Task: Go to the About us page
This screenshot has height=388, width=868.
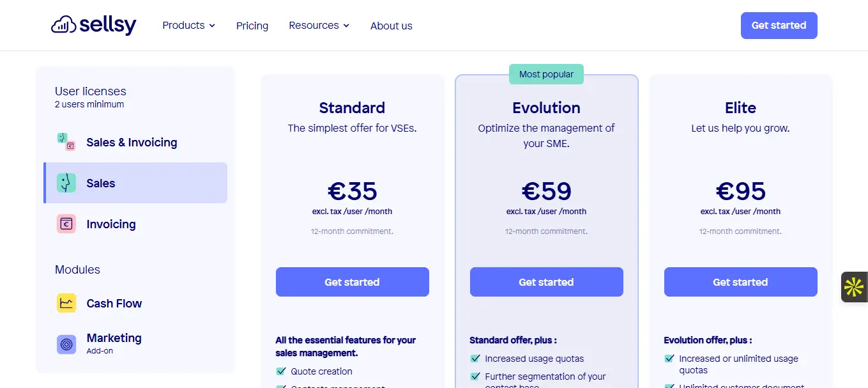Action: (391, 26)
